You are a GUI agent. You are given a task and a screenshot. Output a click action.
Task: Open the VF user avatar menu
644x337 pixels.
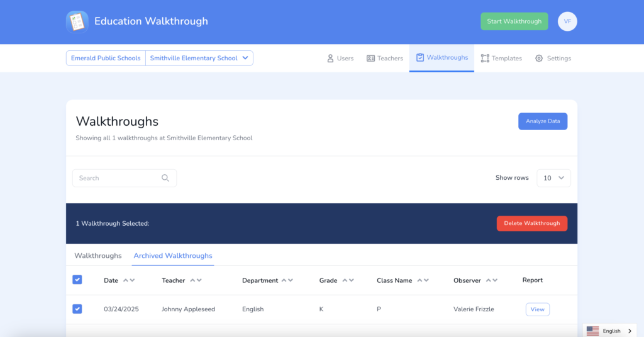(567, 21)
